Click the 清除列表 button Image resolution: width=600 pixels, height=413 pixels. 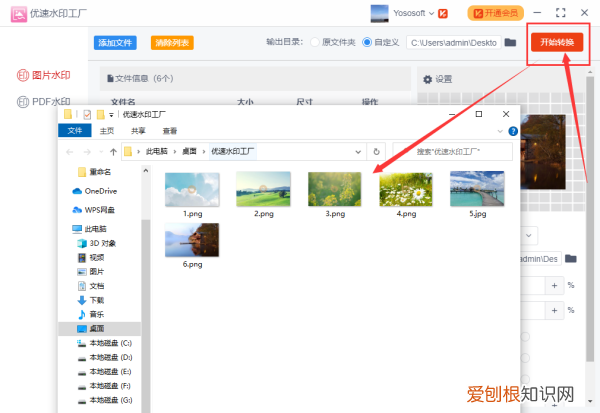(x=172, y=42)
